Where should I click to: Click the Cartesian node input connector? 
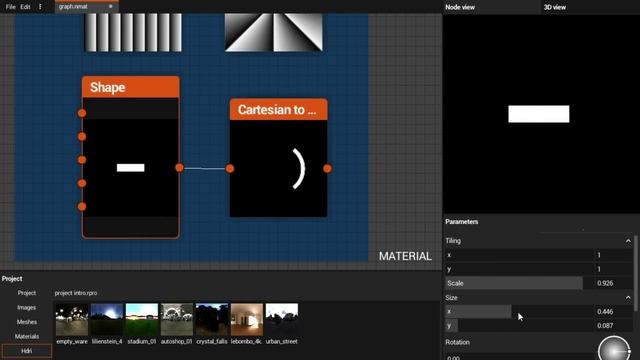(230, 168)
